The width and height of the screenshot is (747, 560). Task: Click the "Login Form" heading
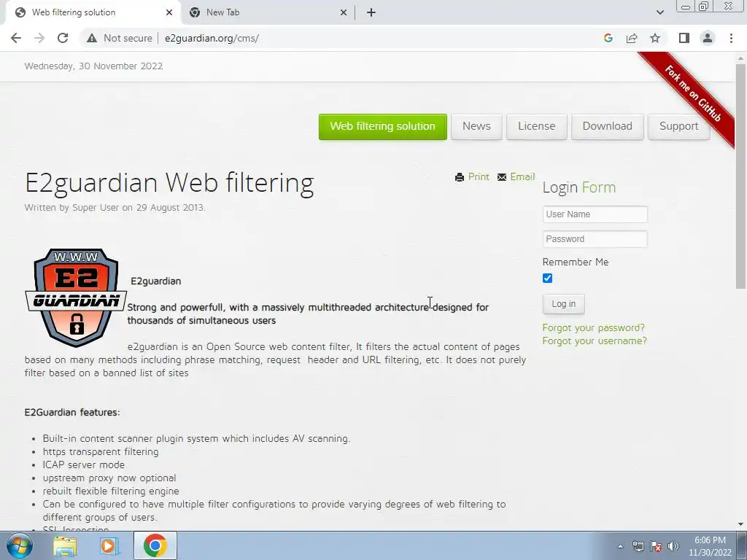578,187
